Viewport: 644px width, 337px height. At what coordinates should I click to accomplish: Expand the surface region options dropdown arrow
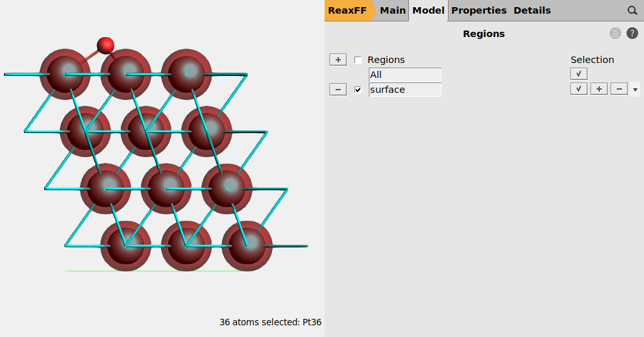coord(635,90)
